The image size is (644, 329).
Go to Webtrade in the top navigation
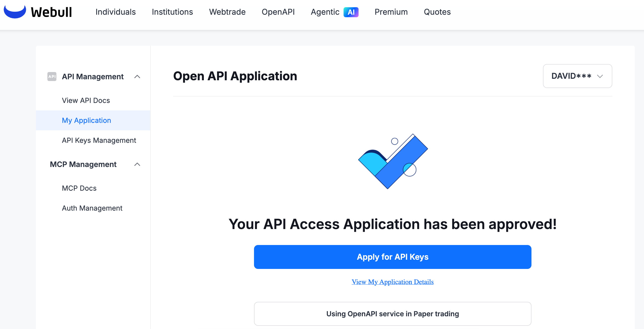pyautogui.click(x=227, y=12)
